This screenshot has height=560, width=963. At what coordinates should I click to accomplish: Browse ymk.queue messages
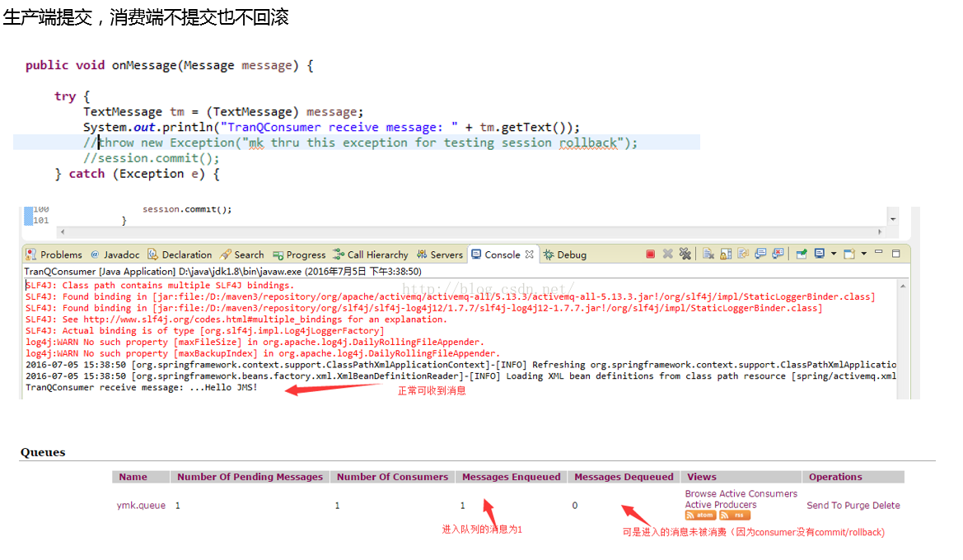[701, 493]
